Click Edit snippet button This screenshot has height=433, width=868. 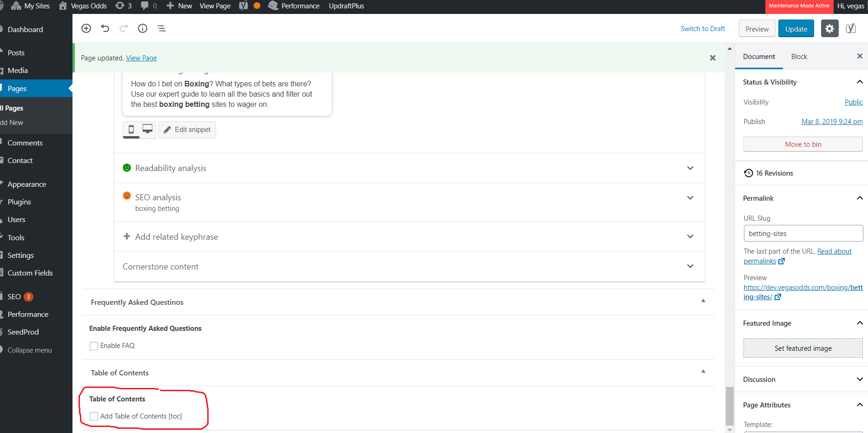[x=187, y=130]
